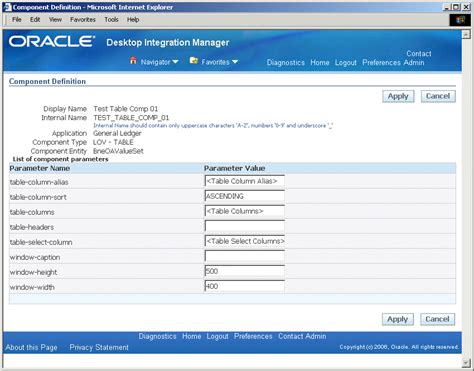Open Preferences in the header
This screenshot has width=474, height=371.
381,63
